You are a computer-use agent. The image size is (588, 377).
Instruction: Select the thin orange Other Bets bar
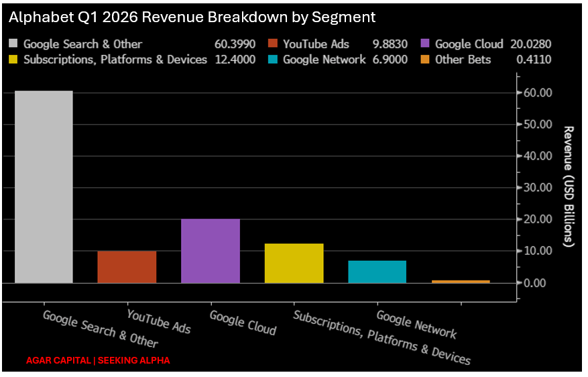(x=461, y=281)
